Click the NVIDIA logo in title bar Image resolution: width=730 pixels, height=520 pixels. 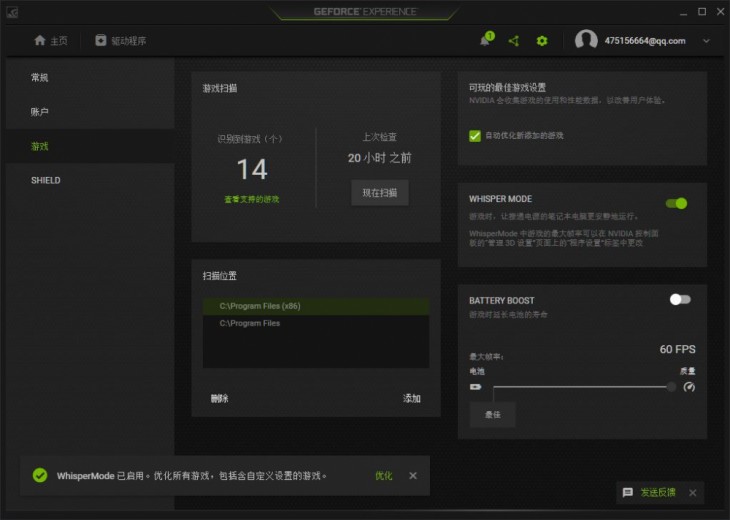[x=12, y=12]
